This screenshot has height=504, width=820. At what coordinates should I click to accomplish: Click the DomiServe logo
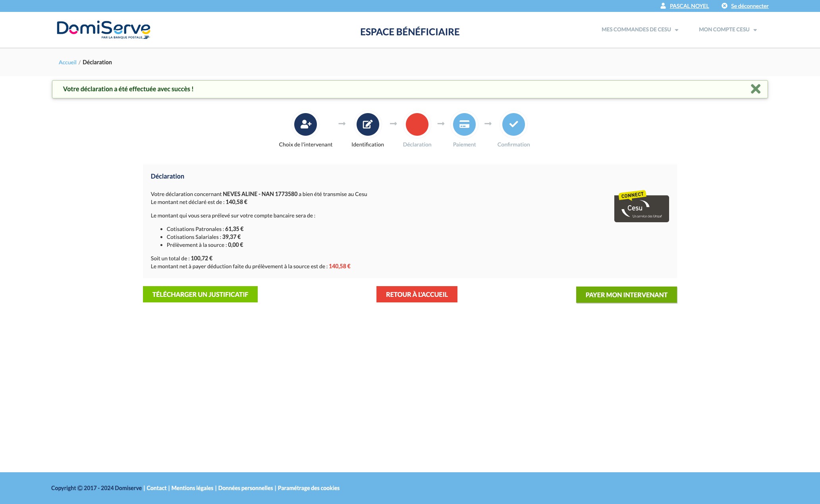pos(102,30)
